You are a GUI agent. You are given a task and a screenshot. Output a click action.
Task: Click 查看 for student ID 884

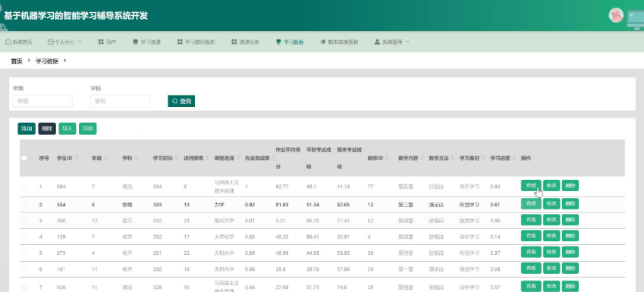coord(531,186)
